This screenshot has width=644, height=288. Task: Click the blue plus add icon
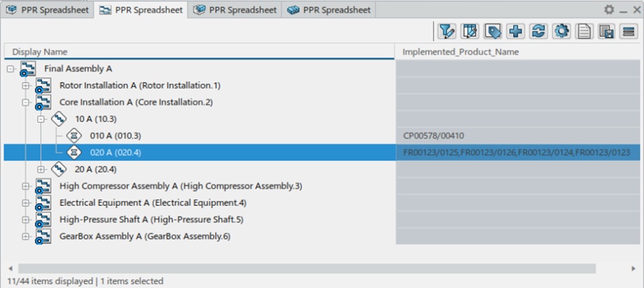click(516, 31)
